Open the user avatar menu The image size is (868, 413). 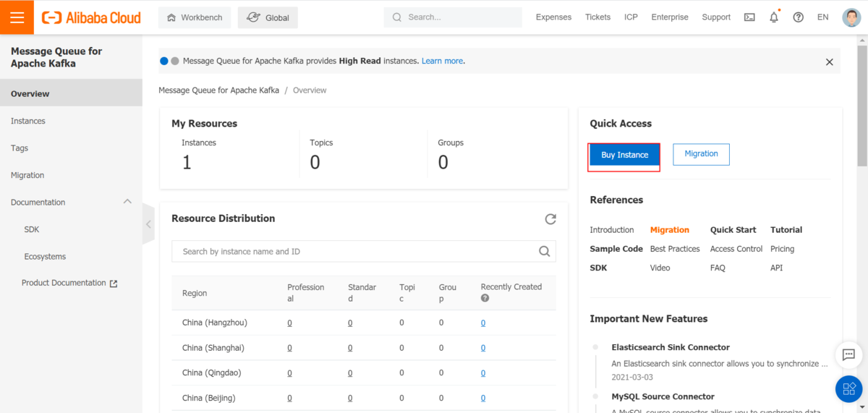tap(851, 17)
